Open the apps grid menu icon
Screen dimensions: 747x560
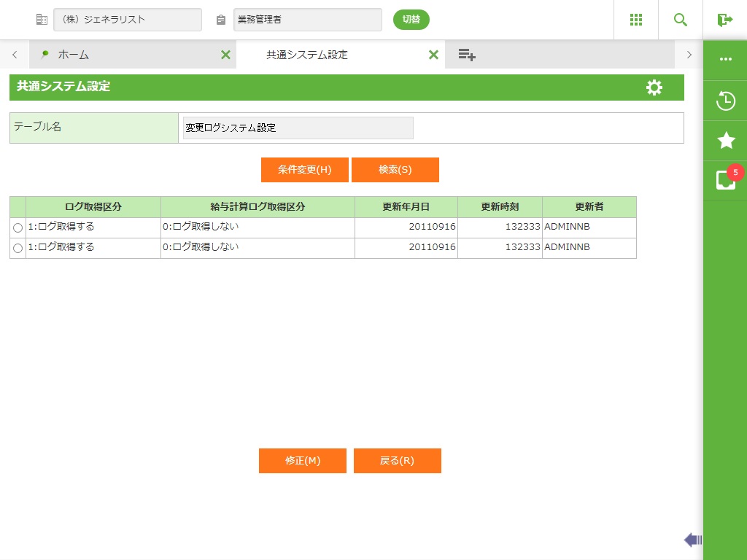[x=635, y=20]
